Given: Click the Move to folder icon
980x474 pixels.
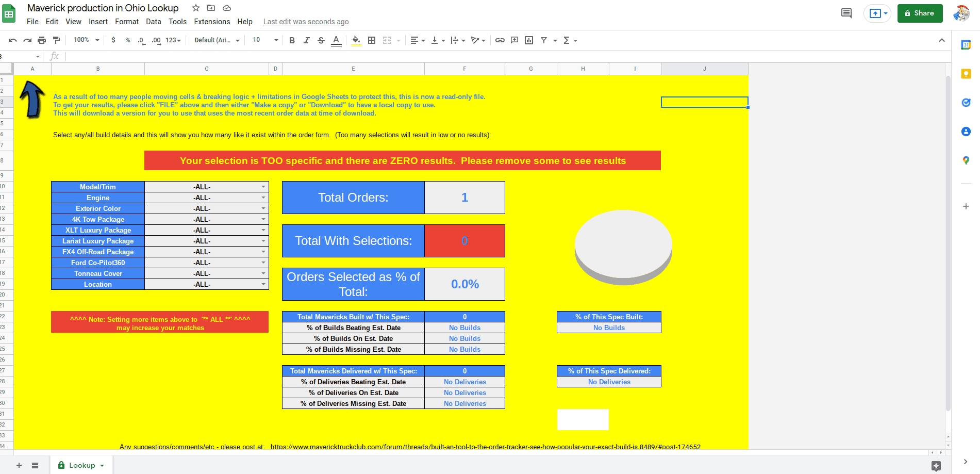Looking at the screenshot, I should click(211, 8).
